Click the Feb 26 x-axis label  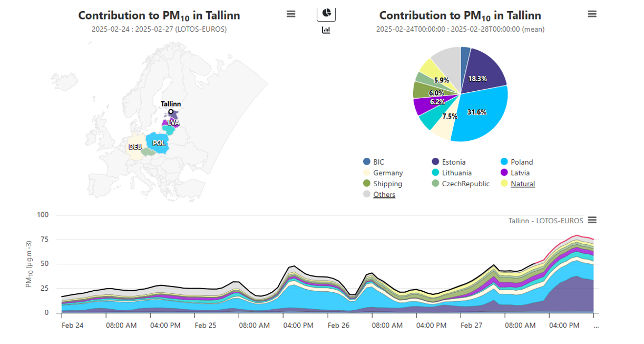click(338, 326)
